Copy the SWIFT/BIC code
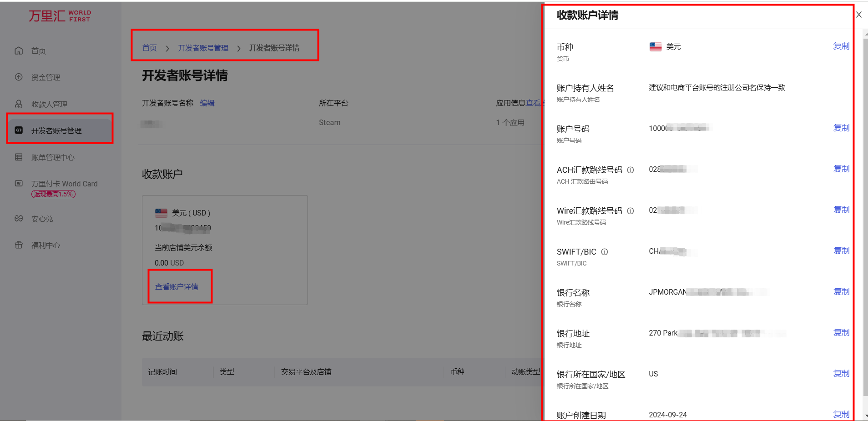The image size is (868, 421). tap(841, 251)
